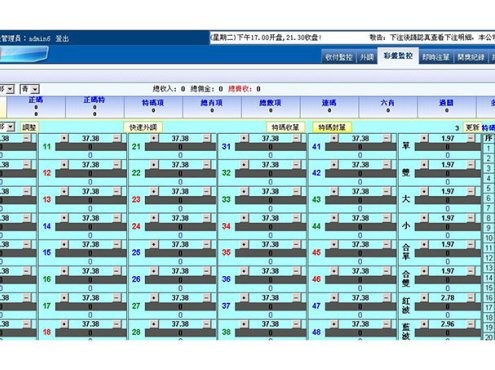Click the minus button for number 47 odds

point(386,297)
